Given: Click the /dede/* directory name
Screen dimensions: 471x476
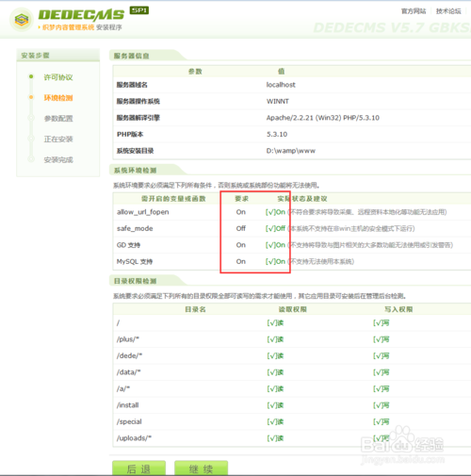Looking at the screenshot, I should pos(129,355).
